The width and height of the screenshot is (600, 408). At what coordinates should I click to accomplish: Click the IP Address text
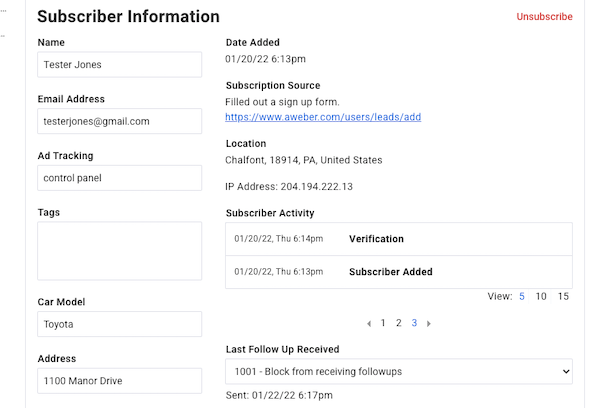(x=289, y=187)
